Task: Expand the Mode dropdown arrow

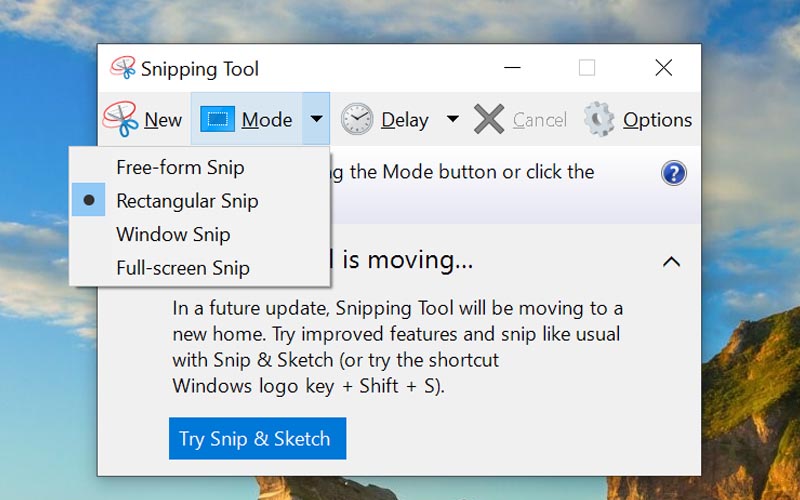Action: [316, 119]
